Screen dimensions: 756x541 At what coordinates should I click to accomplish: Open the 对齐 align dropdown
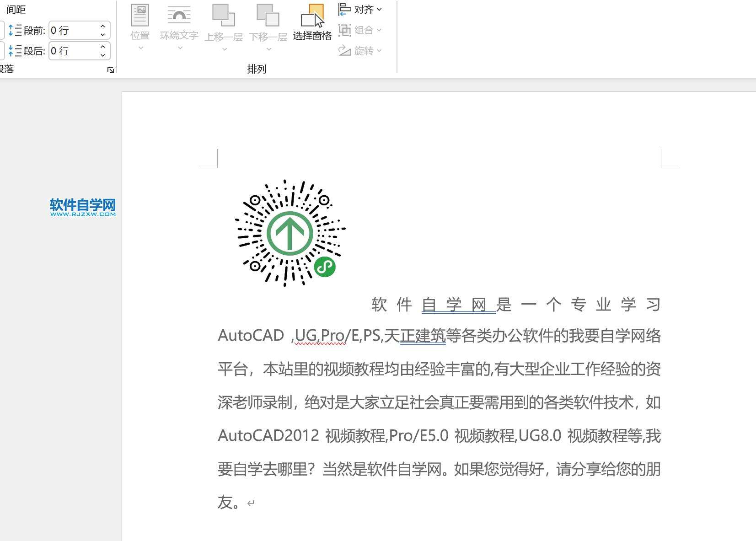point(360,10)
